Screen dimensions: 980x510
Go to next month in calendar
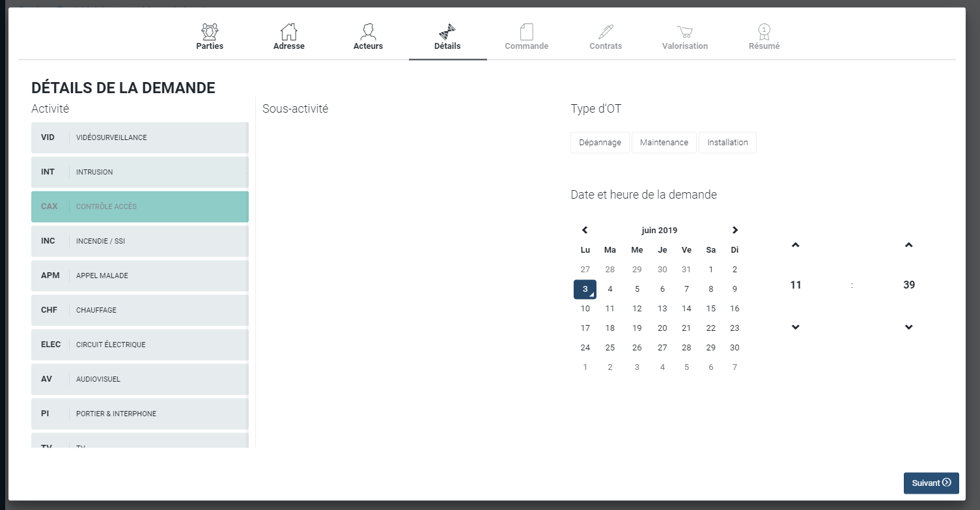(735, 230)
